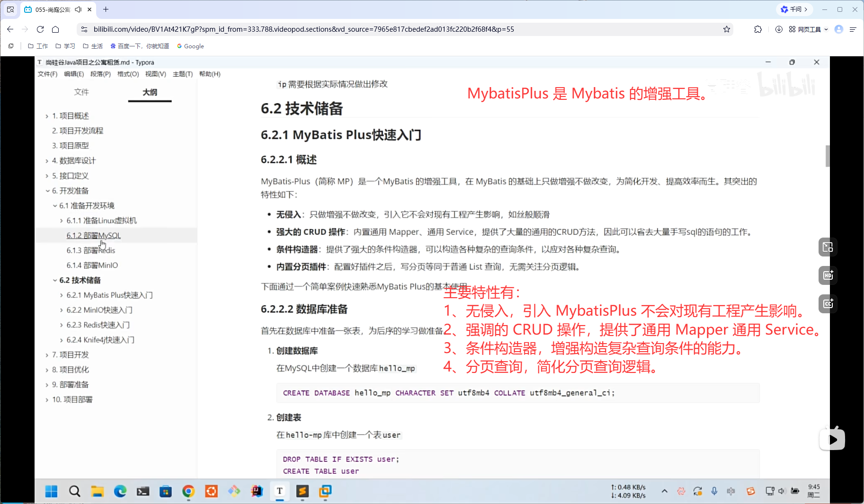The height and width of the screenshot is (504, 864).
Task: Show hidden tray icons chevron
Action: 665,491
